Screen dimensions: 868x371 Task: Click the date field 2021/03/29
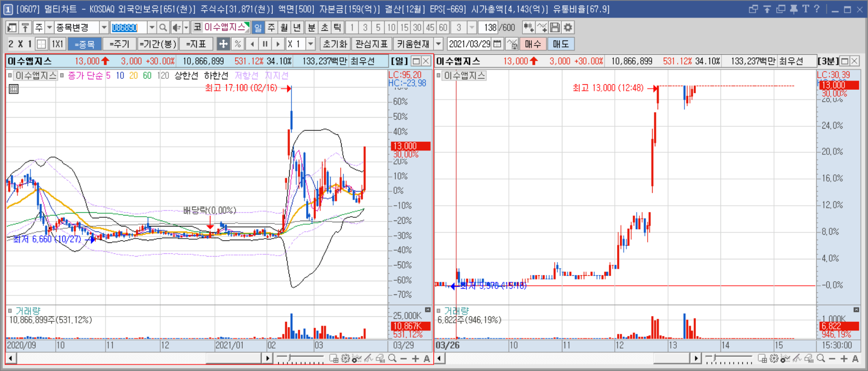click(x=470, y=44)
